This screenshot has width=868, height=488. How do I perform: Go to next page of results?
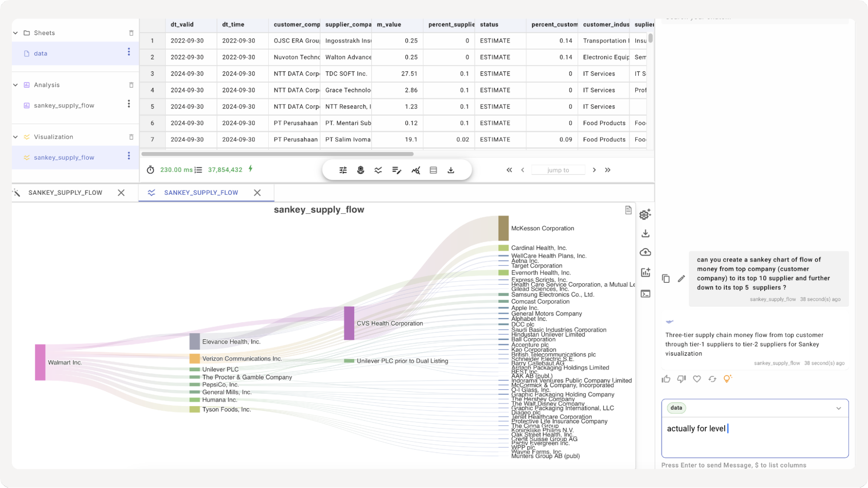(594, 170)
